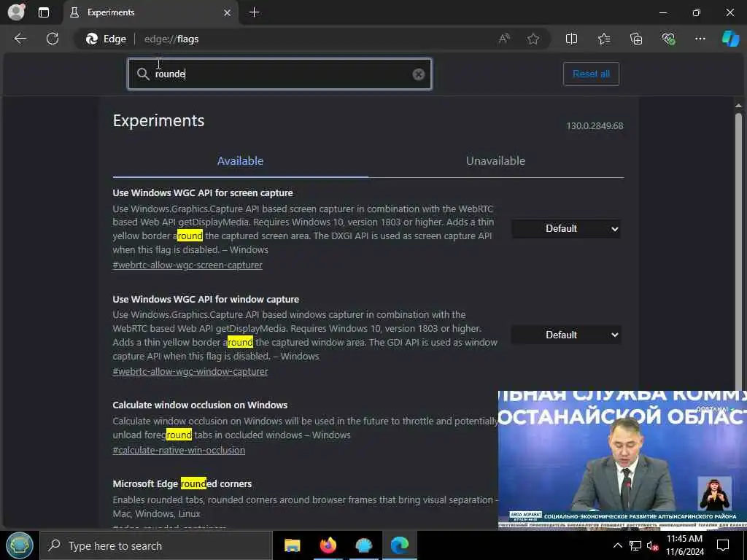This screenshot has width=747, height=560.
Task: Click the Reset all button
Action: tap(591, 74)
